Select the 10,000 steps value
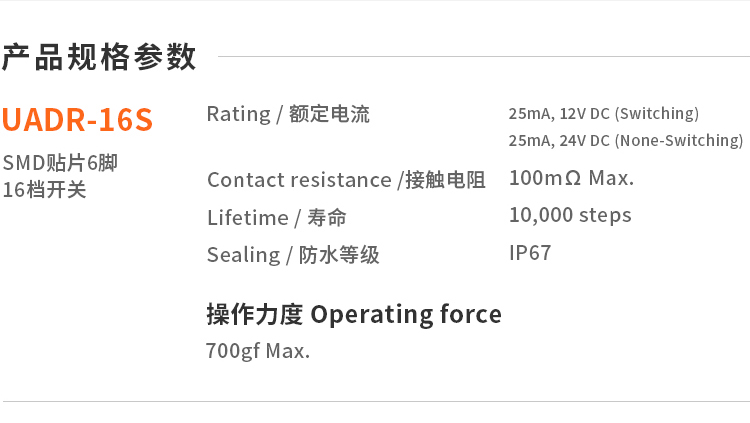Image resolution: width=750 pixels, height=423 pixels. [x=570, y=215]
